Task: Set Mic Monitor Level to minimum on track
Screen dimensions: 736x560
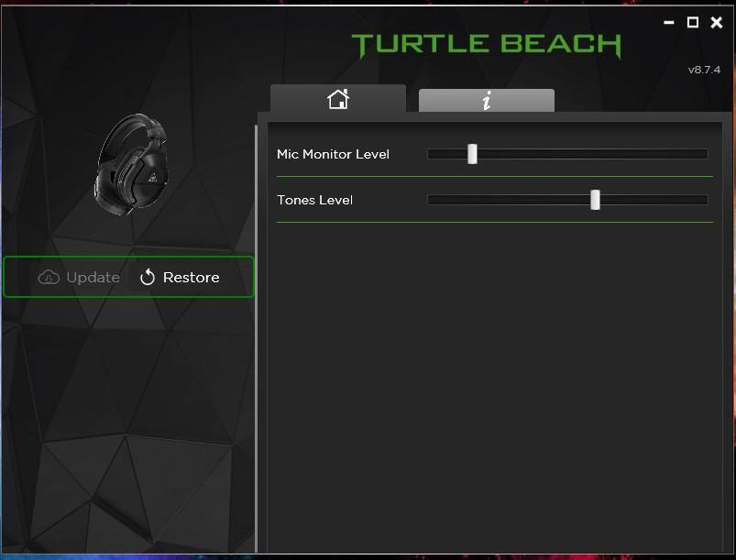Action: pos(432,154)
